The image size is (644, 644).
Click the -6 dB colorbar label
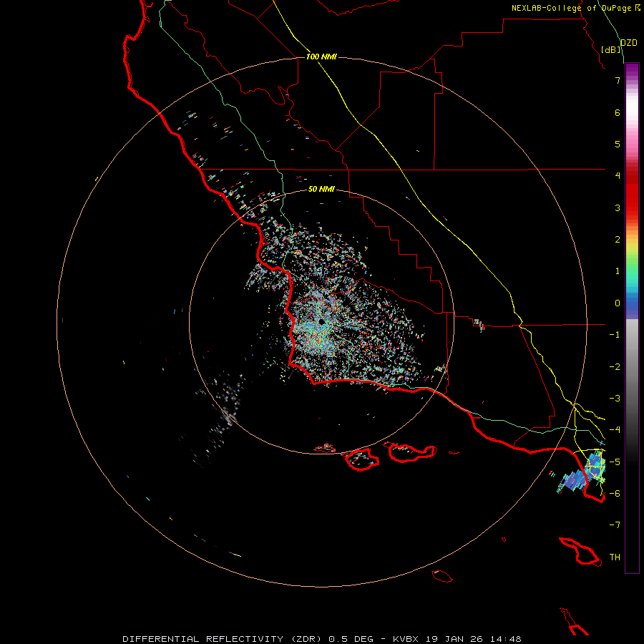pos(615,493)
